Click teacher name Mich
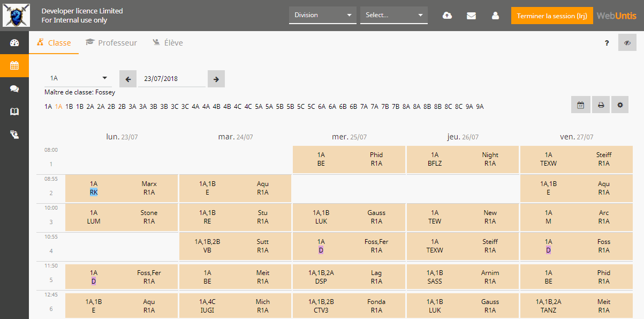Image resolution: width=644 pixels, height=319 pixels. (x=263, y=302)
